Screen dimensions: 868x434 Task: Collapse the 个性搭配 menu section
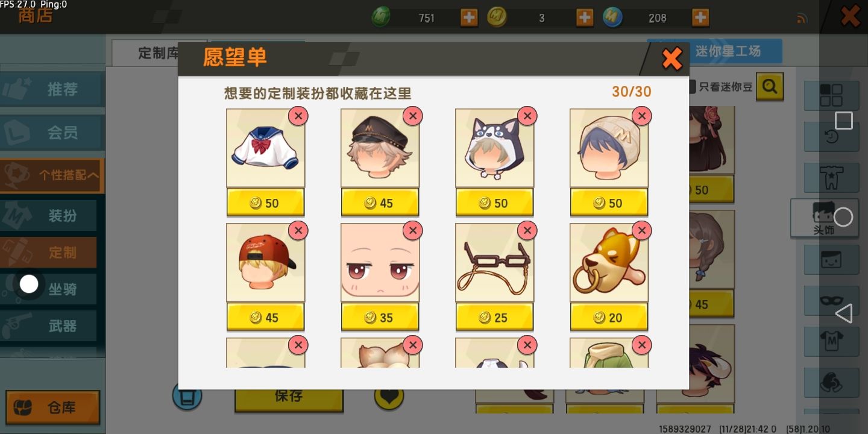[52, 175]
